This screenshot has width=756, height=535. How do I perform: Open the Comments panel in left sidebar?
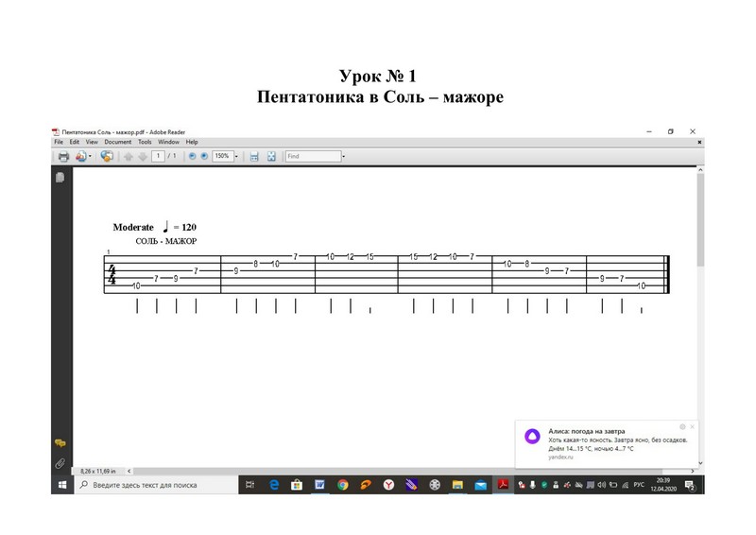60,442
